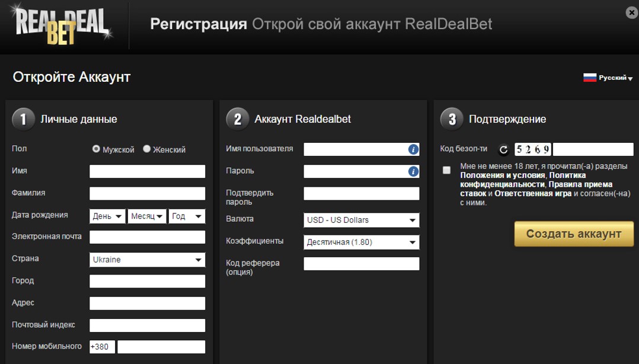Check the 18 years agreement checkbox

(447, 170)
